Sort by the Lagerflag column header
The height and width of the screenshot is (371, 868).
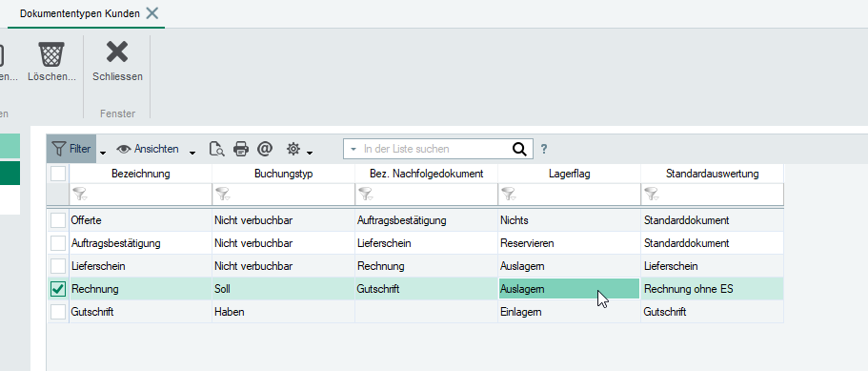click(569, 174)
